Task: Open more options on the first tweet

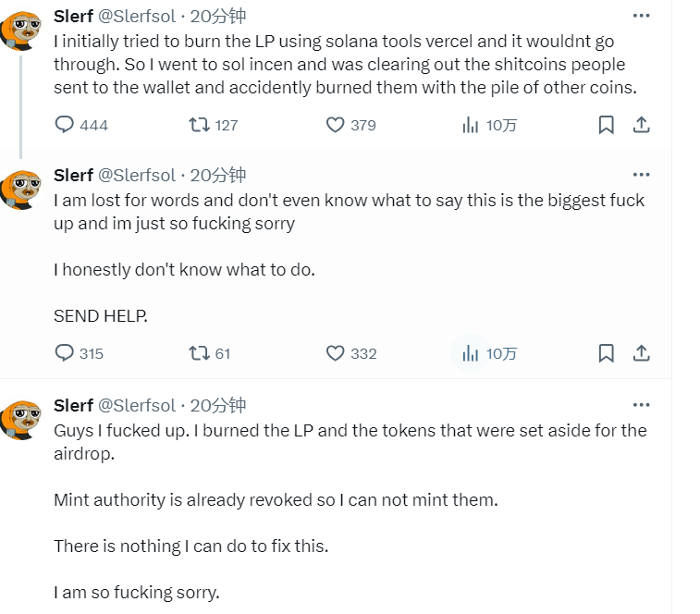Action: click(x=641, y=16)
